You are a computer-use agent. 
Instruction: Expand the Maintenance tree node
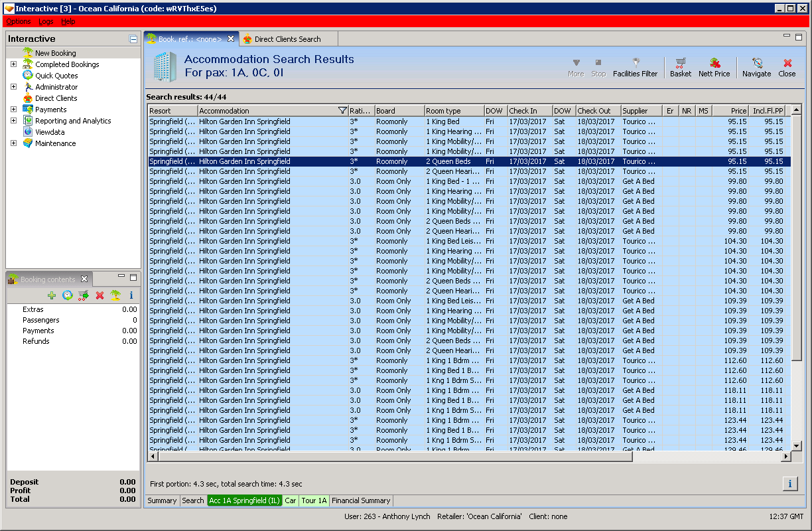pyautogui.click(x=13, y=143)
